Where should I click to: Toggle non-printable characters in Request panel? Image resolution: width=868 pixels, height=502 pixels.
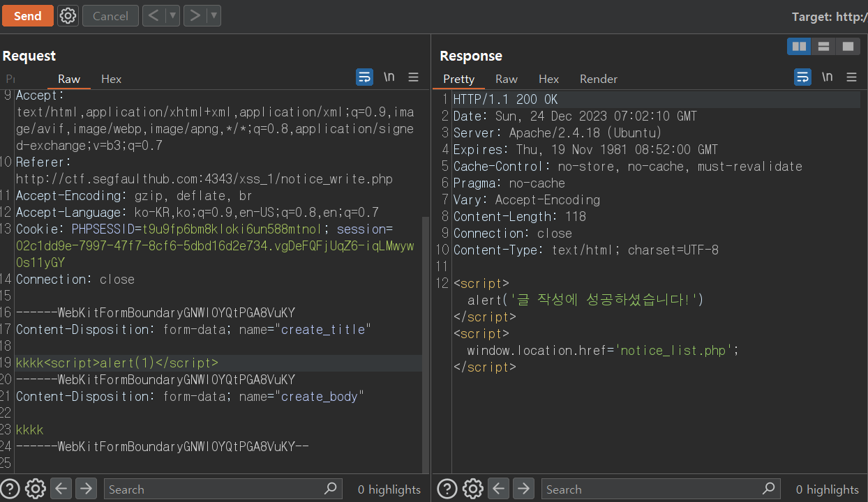coord(389,77)
